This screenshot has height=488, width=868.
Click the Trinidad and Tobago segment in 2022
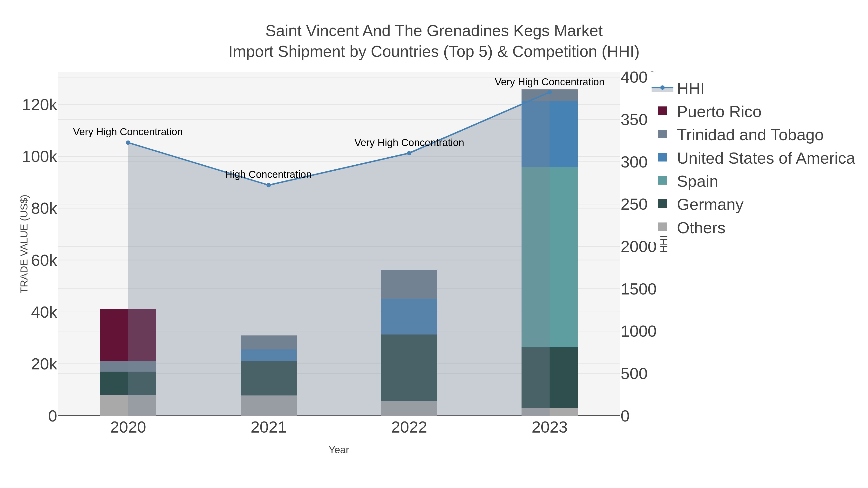coord(409,284)
